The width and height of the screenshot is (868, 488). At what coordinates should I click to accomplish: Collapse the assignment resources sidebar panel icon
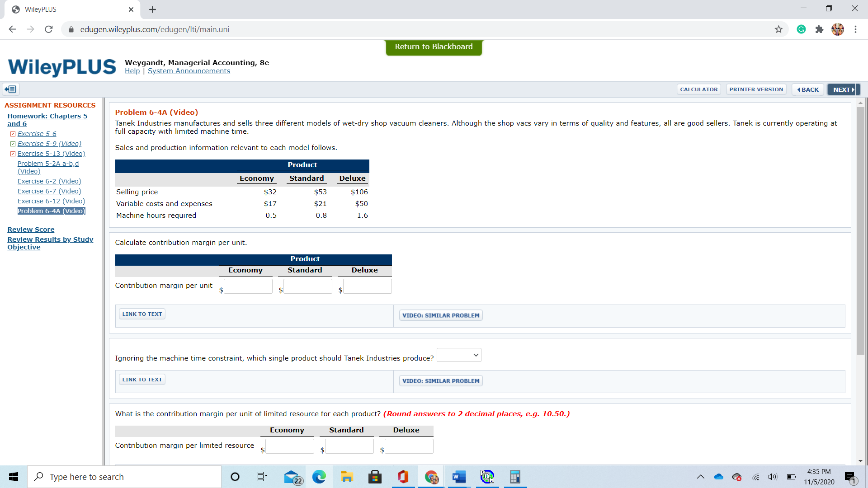[11, 89]
